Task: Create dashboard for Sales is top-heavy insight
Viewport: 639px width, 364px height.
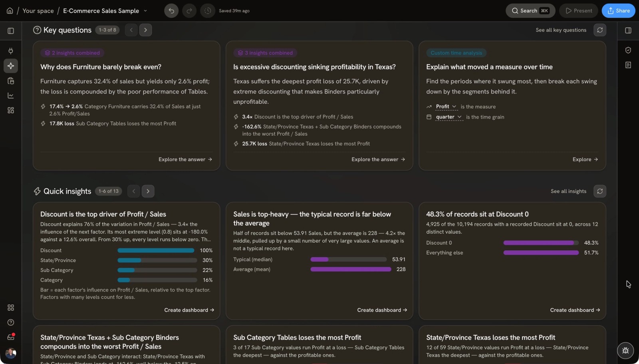Action: (x=382, y=310)
